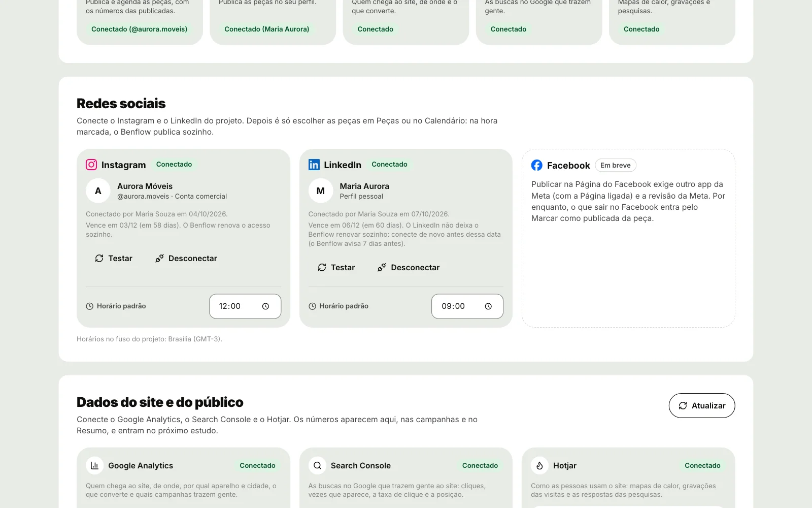
Task: Click the Perfil pessoal text
Action: pyautogui.click(x=361, y=196)
